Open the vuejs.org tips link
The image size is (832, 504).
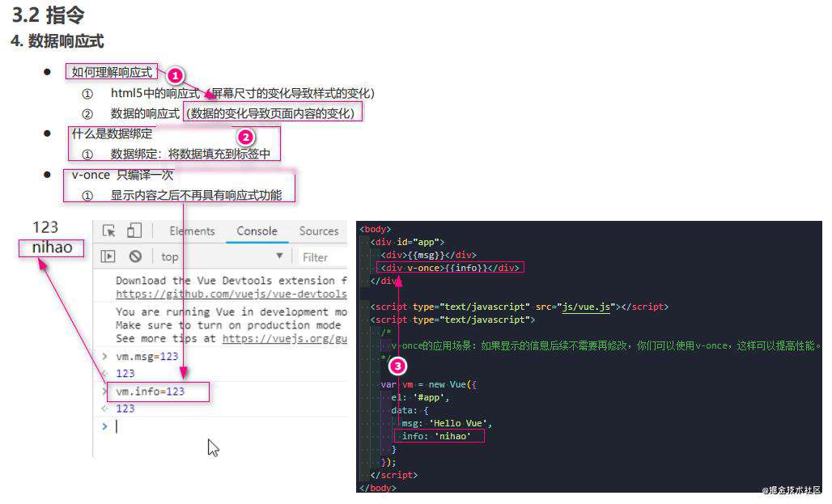coord(284,338)
